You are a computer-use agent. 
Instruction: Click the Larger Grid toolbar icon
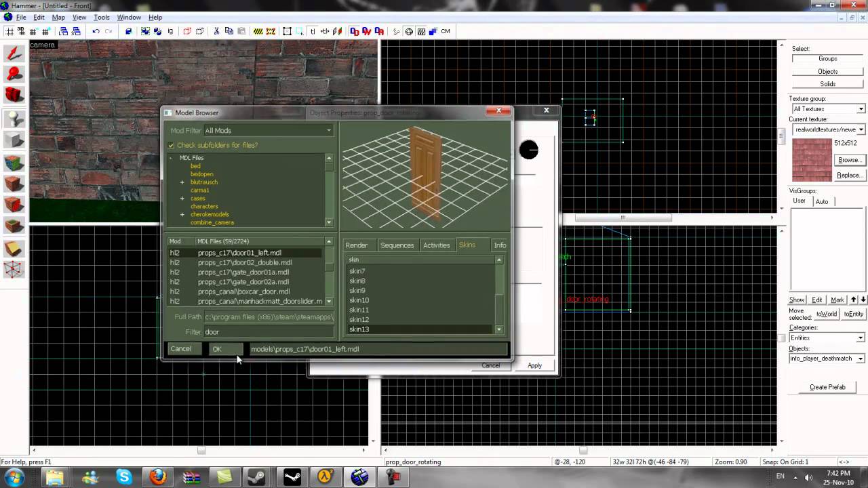point(45,31)
